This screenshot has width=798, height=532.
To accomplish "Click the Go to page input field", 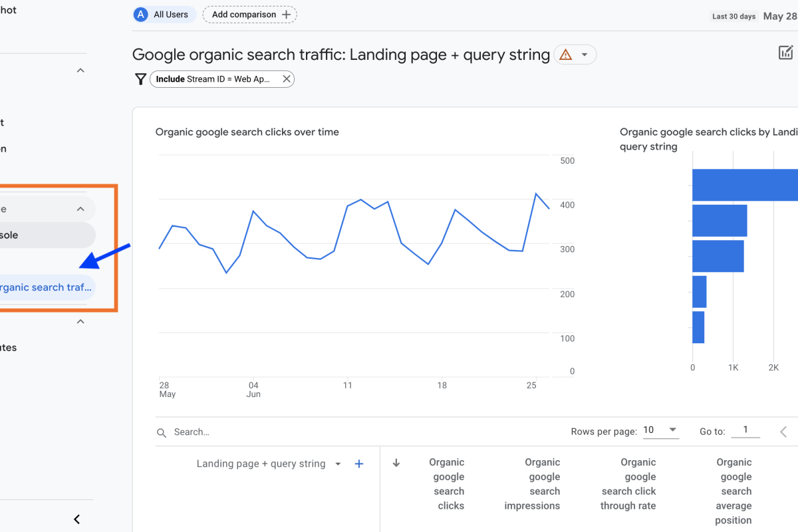I will pos(745,430).
